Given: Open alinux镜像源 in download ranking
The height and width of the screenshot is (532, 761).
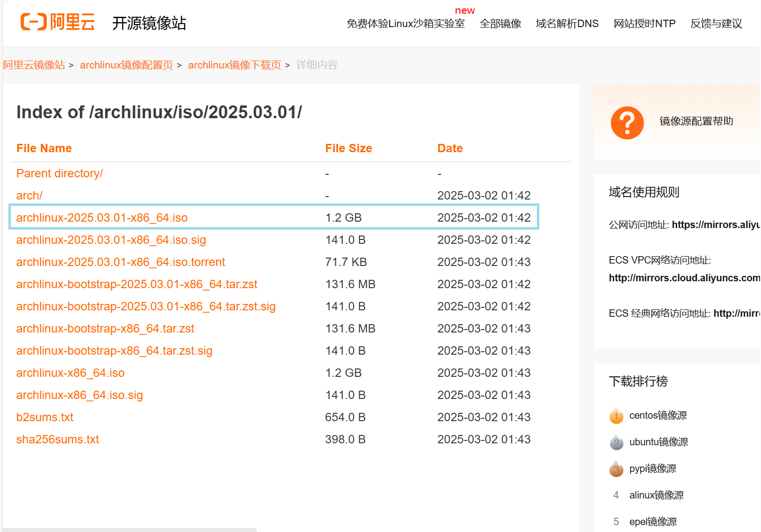Looking at the screenshot, I should click(656, 495).
